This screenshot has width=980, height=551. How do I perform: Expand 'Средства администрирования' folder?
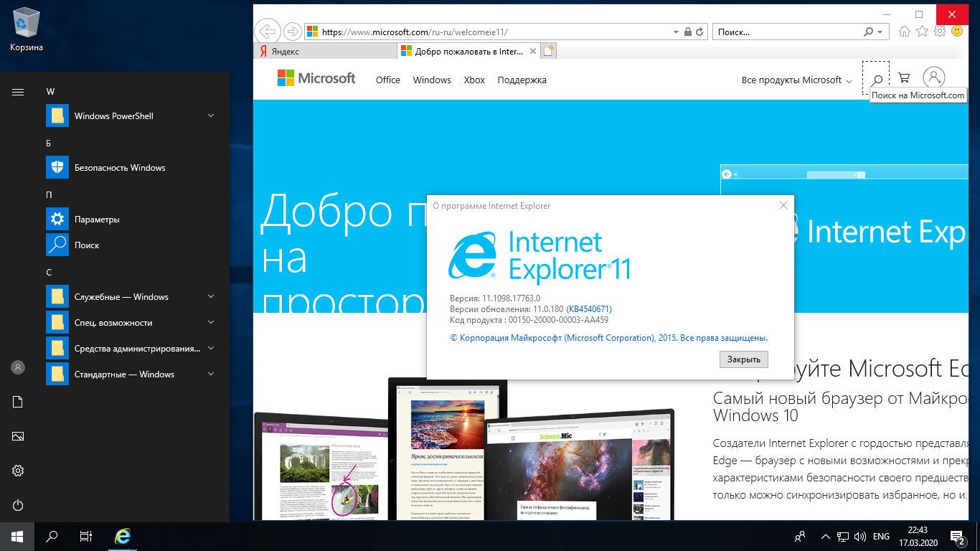point(131,349)
